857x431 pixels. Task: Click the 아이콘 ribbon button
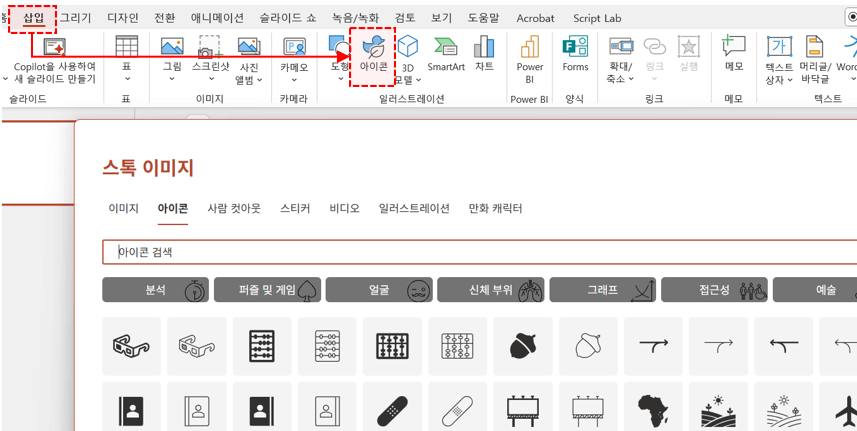tap(373, 55)
